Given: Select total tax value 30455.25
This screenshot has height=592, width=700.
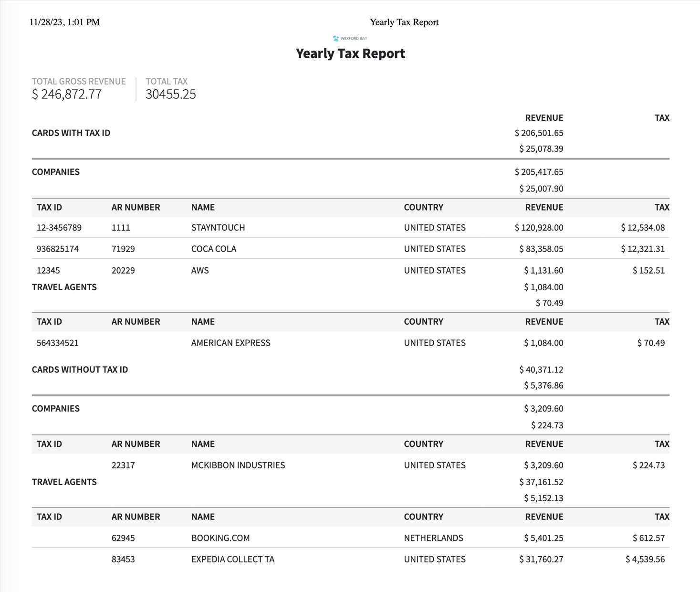Looking at the screenshot, I should point(170,94).
